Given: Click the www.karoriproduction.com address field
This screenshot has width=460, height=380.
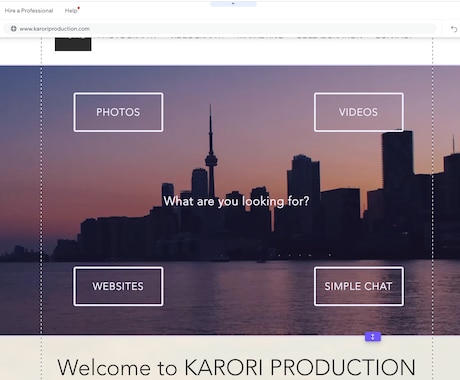Looking at the screenshot, I should pos(220,29).
